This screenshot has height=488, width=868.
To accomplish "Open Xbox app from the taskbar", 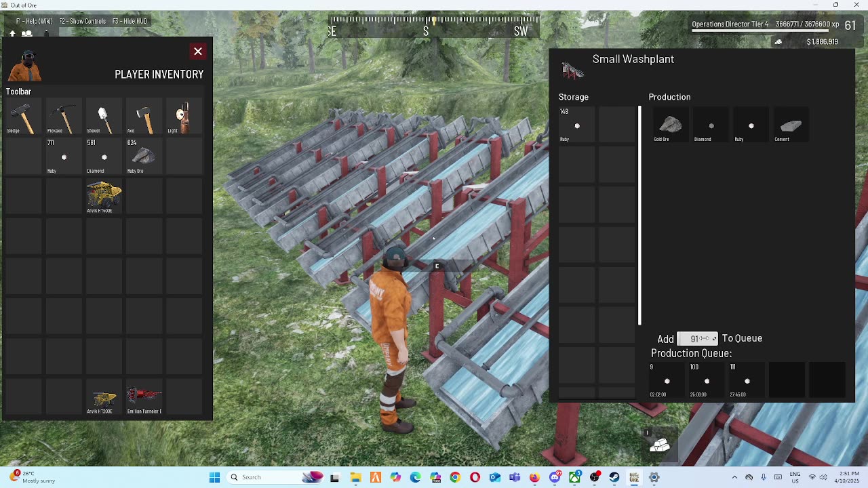I will (x=574, y=477).
